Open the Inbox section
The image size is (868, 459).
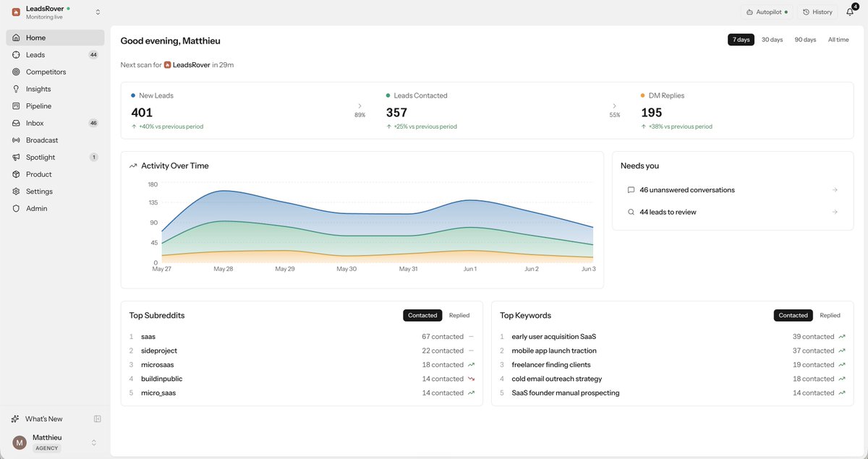(55, 123)
